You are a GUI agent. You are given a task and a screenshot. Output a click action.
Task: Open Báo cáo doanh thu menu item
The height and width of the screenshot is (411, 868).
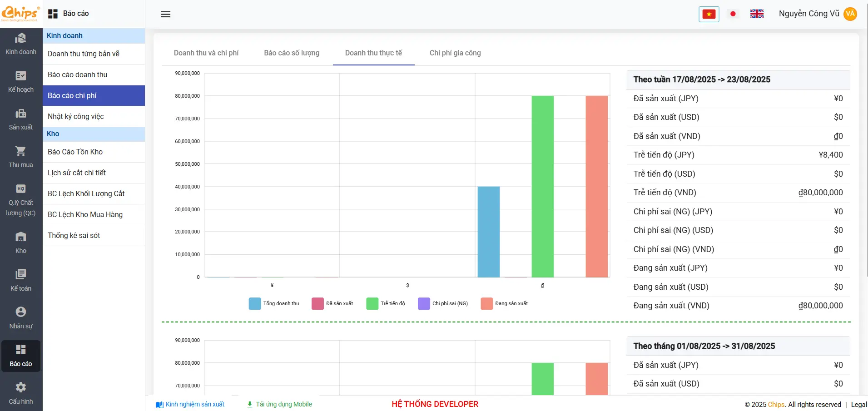point(94,75)
